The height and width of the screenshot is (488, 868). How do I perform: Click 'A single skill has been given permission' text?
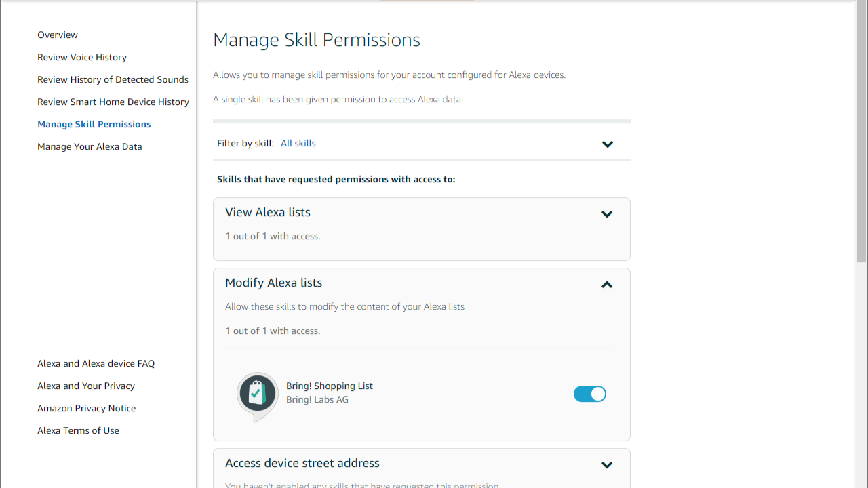(338, 99)
